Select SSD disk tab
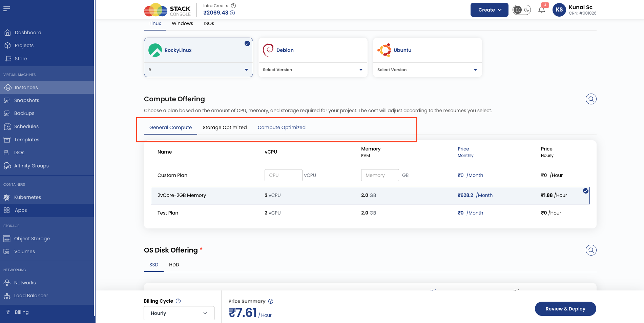This screenshot has width=644, height=323. 154,265
